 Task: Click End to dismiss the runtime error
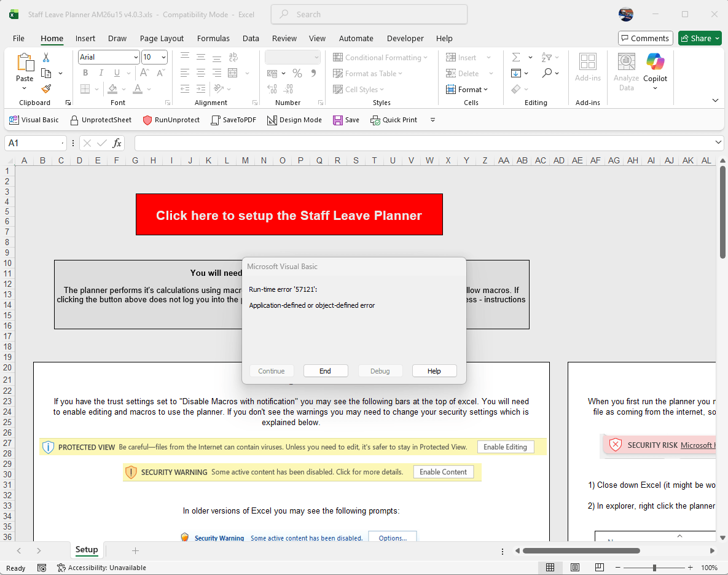(326, 370)
